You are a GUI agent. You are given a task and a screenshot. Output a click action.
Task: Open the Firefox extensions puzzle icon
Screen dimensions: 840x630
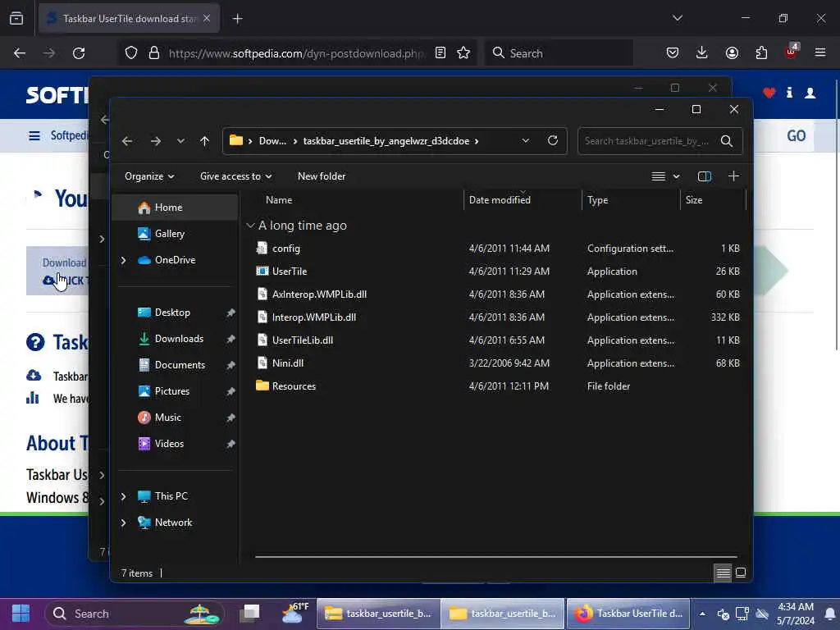(761, 52)
